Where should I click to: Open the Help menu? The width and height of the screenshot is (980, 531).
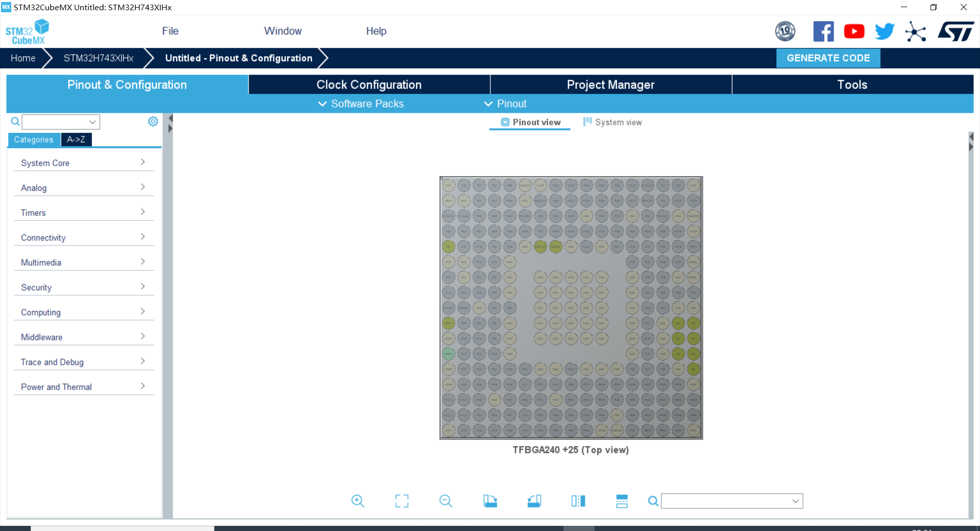[376, 31]
